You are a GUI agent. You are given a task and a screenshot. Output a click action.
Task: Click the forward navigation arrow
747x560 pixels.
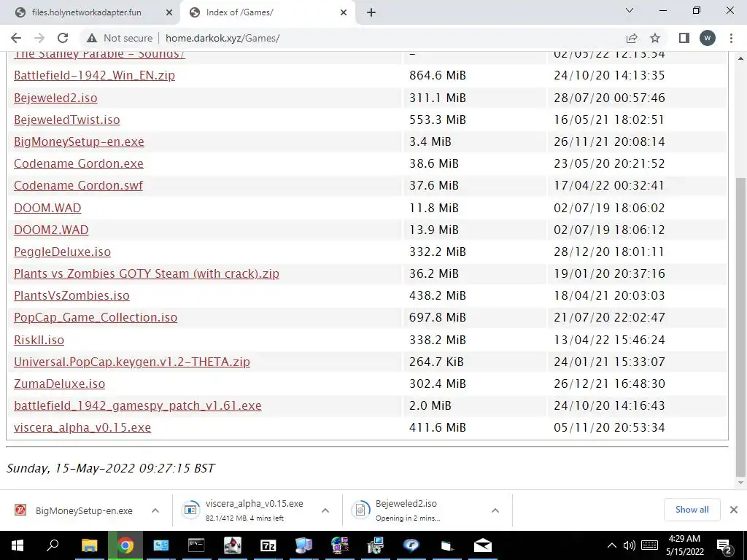(39, 38)
